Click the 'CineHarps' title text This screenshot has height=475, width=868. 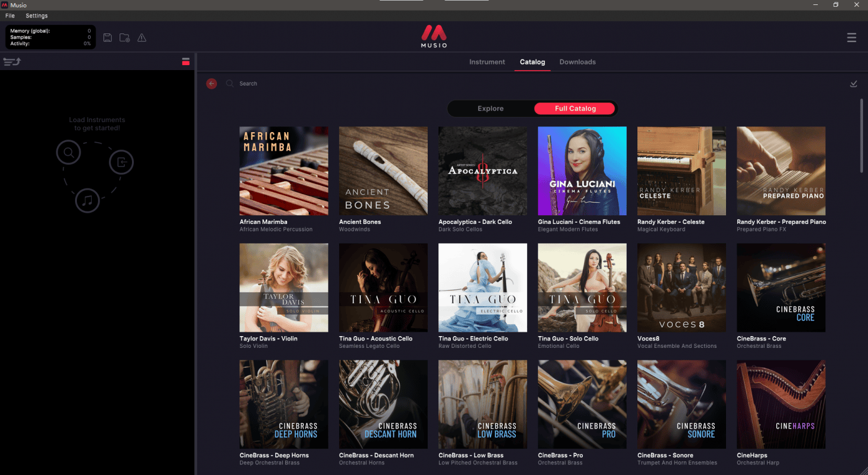pos(752,455)
